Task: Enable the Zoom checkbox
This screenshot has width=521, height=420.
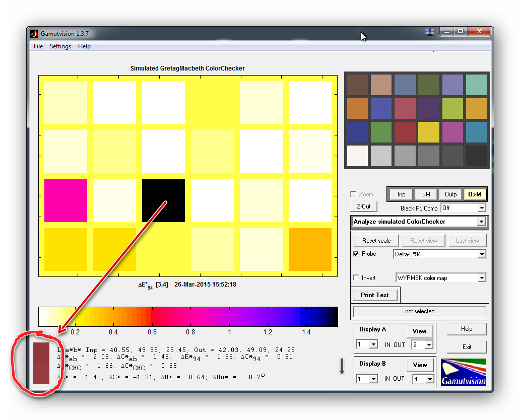Action: click(353, 194)
